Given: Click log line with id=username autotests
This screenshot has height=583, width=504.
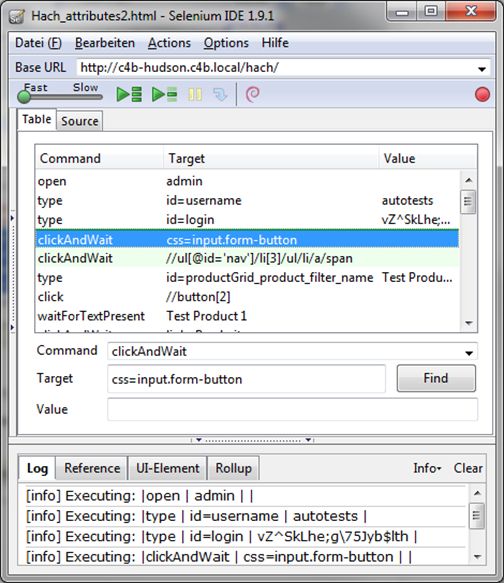Looking at the screenshot, I should (245, 516).
